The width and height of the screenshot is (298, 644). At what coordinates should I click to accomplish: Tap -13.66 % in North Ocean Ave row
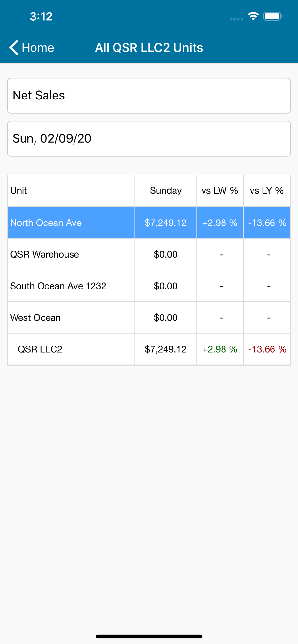click(267, 223)
